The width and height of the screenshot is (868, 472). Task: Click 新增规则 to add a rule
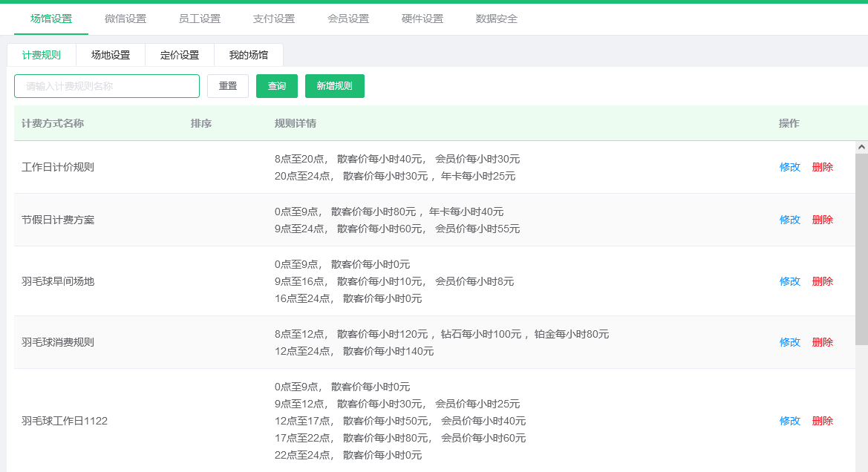click(x=334, y=86)
